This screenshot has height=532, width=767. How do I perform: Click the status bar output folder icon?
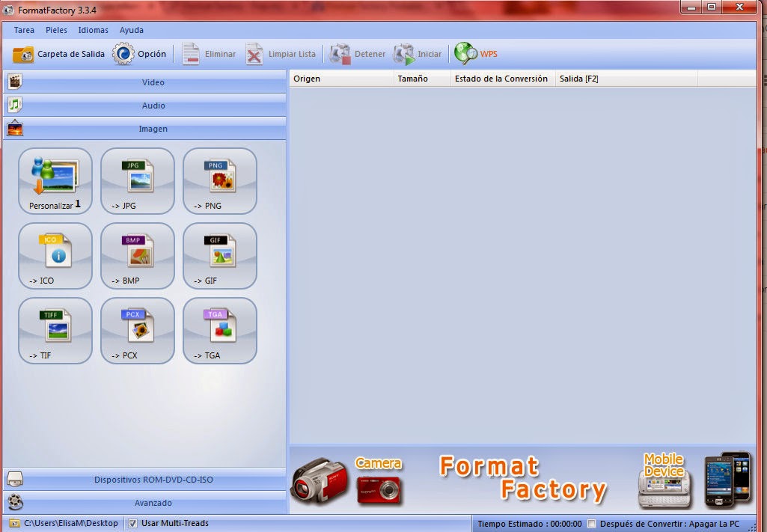[15, 523]
